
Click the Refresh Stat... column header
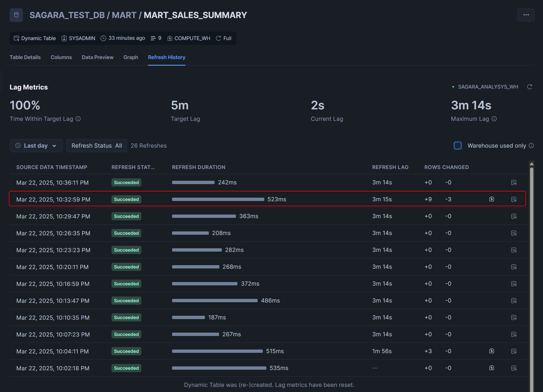click(133, 167)
